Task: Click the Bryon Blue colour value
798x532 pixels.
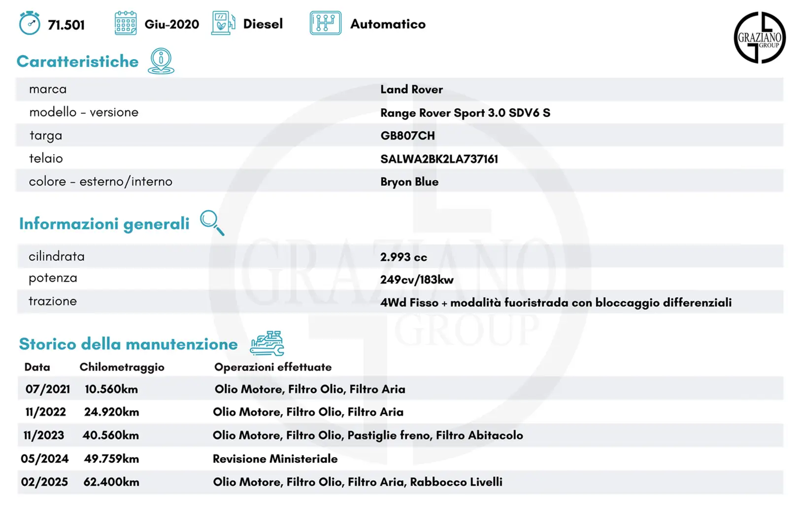Action: pos(409,182)
